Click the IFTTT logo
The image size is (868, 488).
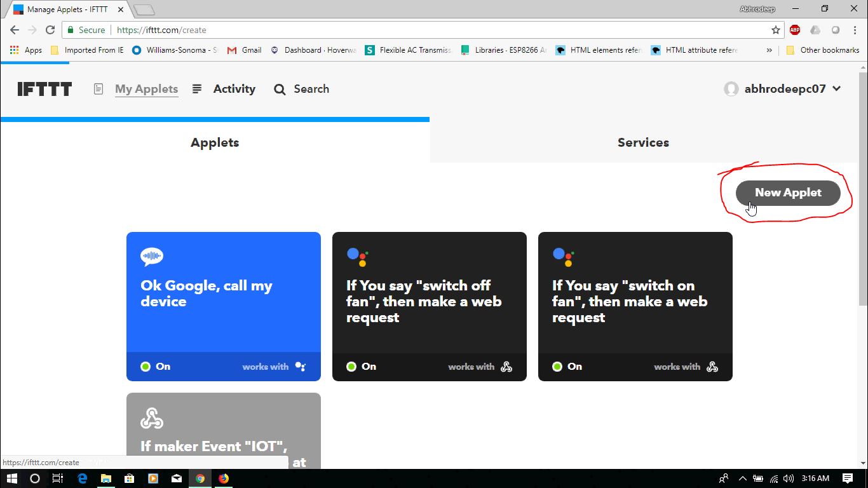(44, 89)
